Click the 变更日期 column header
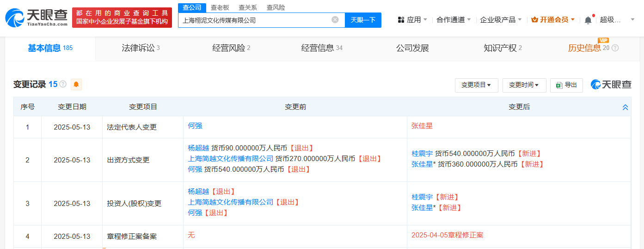The height and width of the screenshot is (249, 644). coord(72,106)
